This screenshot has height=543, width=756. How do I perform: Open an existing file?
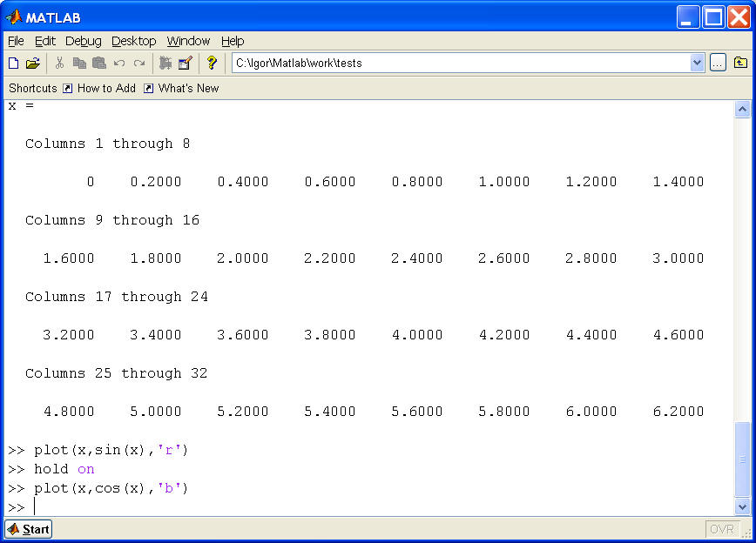click(32, 63)
